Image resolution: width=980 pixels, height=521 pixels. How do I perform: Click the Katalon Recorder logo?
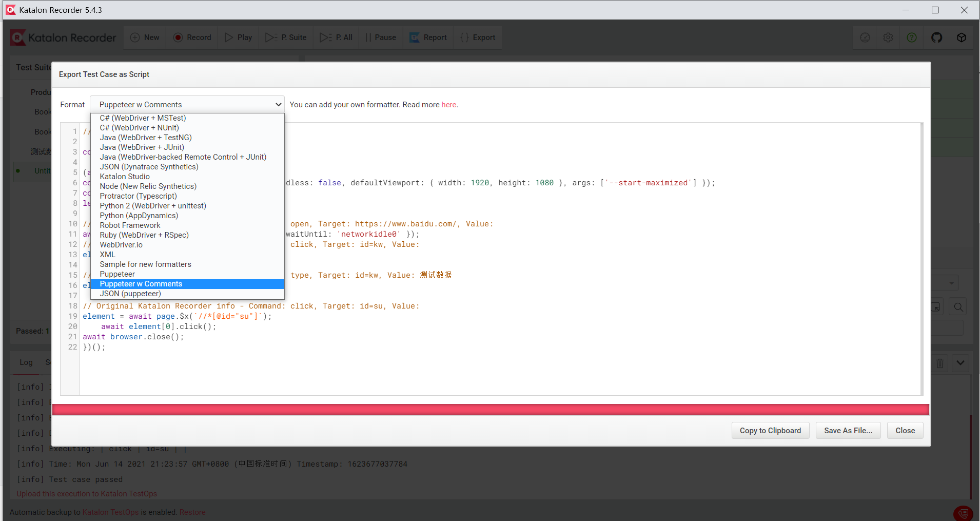pyautogui.click(x=64, y=37)
